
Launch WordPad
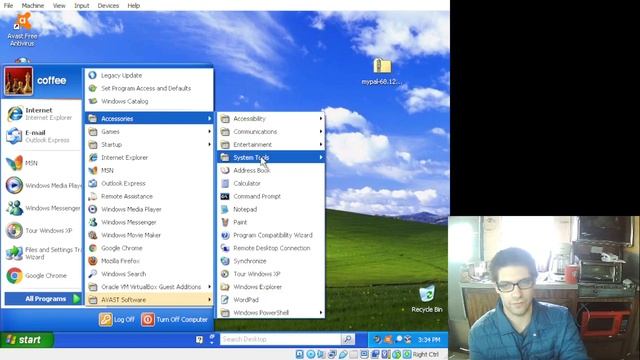pos(271,300)
